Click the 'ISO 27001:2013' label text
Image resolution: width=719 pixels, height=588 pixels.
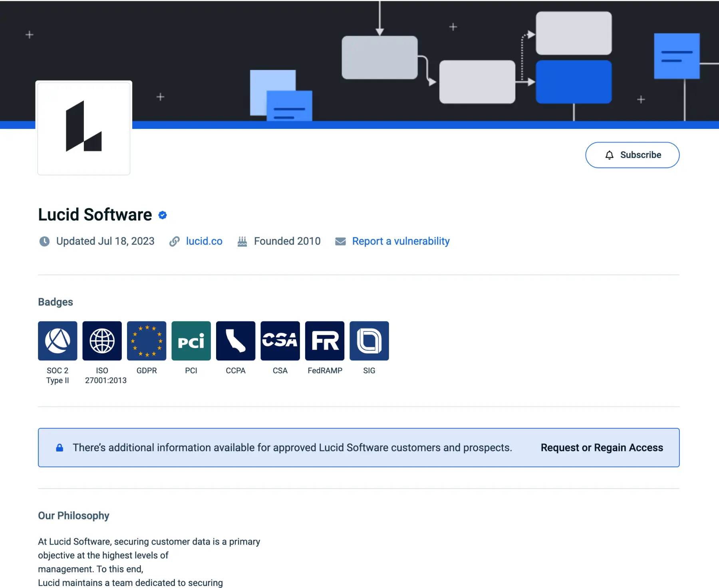[x=105, y=376]
